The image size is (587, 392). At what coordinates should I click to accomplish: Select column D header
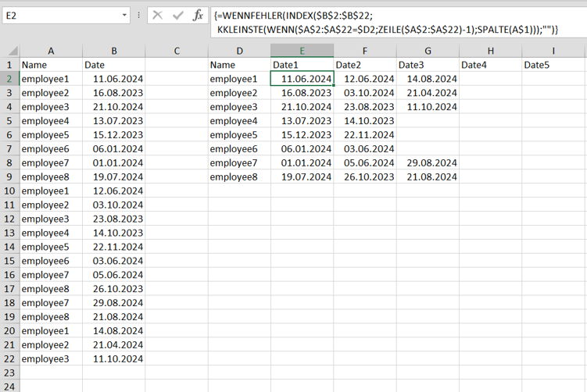tap(240, 51)
